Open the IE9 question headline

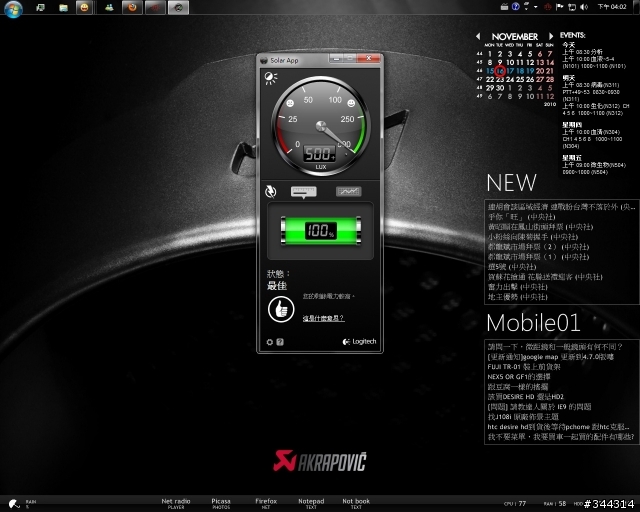coord(539,407)
